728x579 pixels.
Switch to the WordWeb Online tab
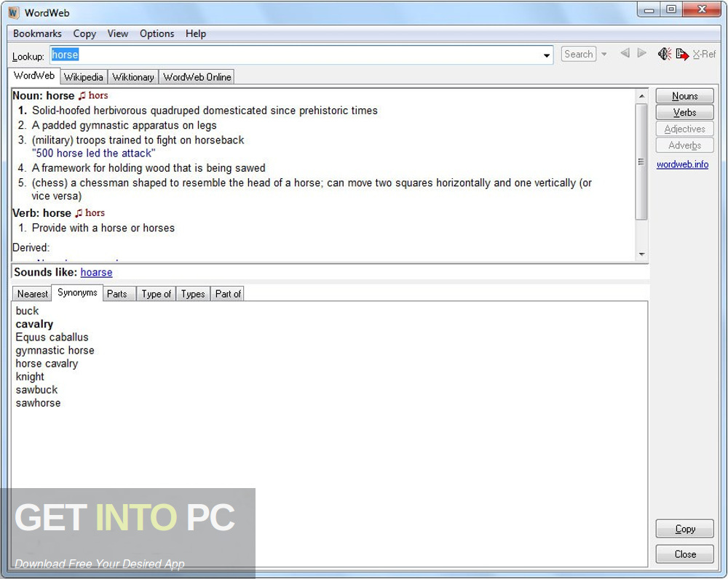pos(197,77)
